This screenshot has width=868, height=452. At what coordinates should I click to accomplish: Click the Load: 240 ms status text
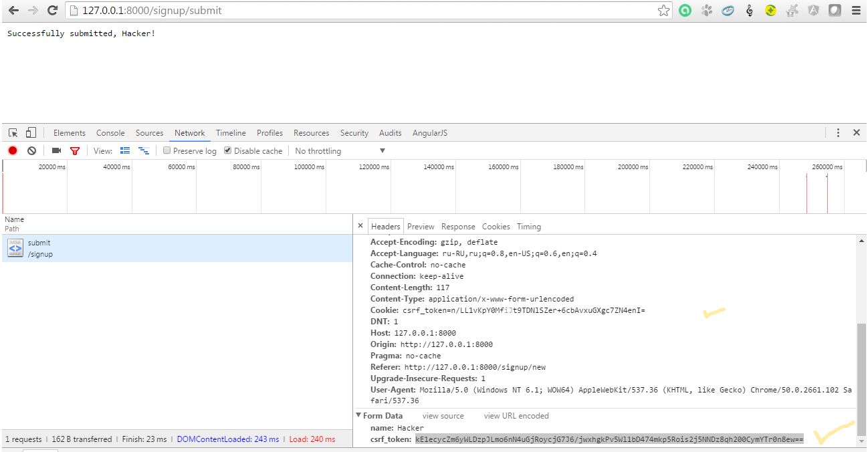312,439
